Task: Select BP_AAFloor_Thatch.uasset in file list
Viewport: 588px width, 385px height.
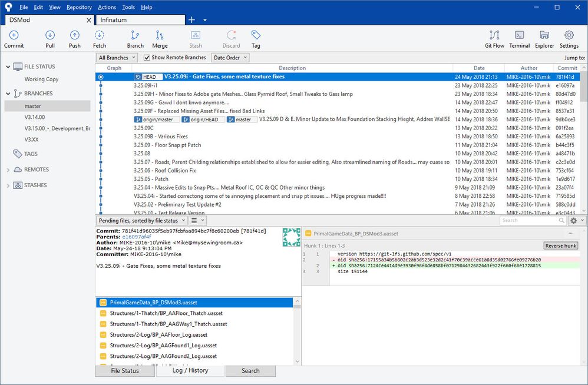Action: click(x=194, y=313)
